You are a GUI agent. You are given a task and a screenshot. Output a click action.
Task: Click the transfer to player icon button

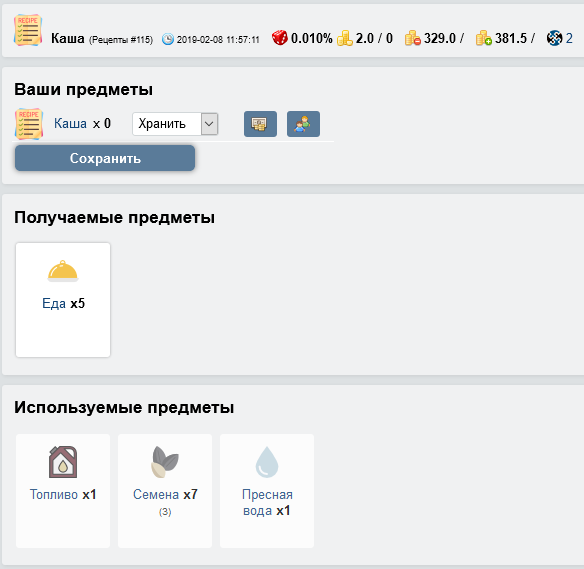coord(303,124)
